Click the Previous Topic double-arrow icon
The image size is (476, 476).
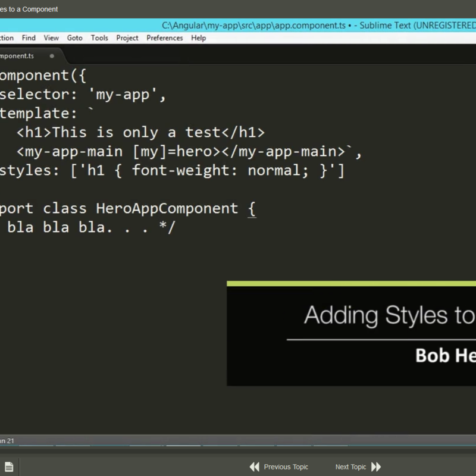pyautogui.click(x=255, y=466)
